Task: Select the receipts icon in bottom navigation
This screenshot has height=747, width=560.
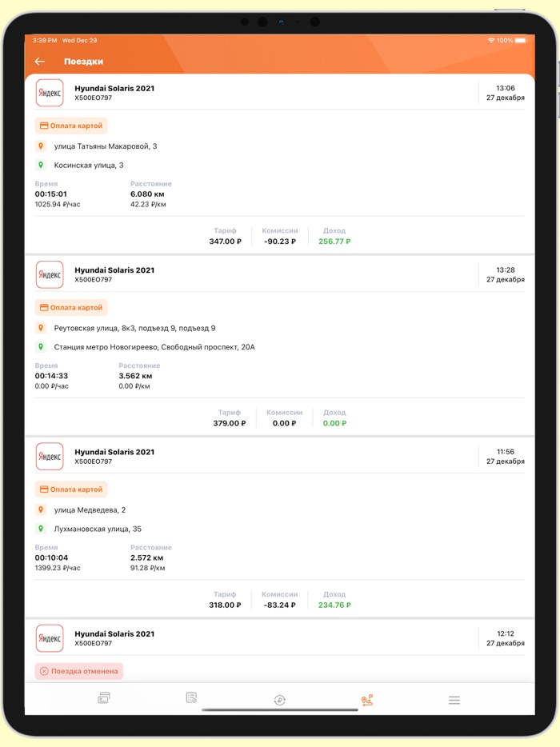Action: click(190, 697)
